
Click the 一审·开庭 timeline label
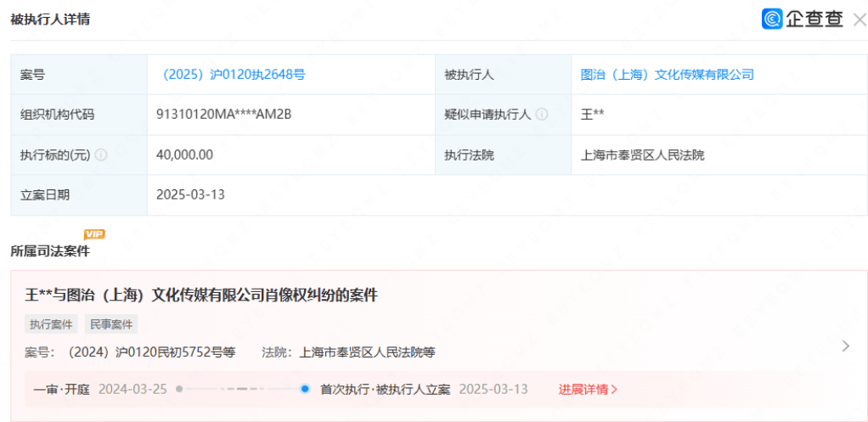pos(61,390)
